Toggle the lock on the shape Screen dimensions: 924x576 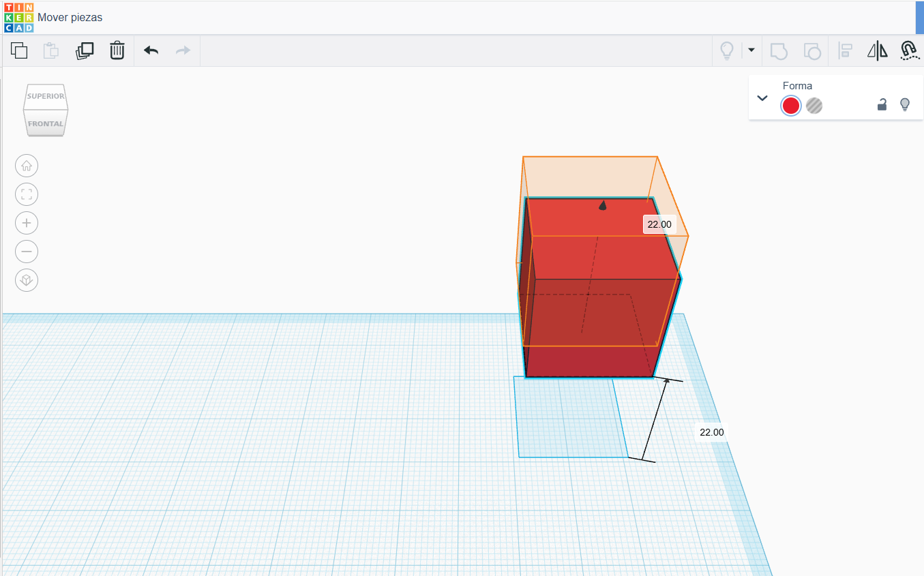[x=882, y=105]
